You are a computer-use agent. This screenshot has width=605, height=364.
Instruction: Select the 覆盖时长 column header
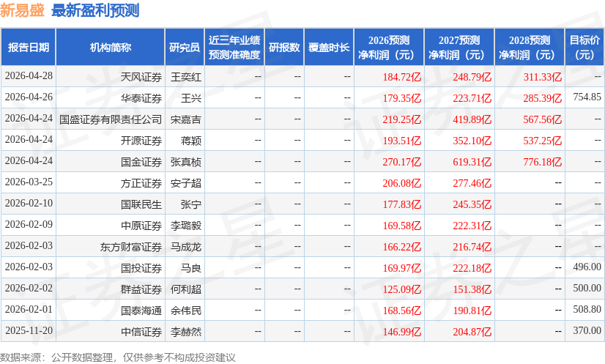point(329,47)
